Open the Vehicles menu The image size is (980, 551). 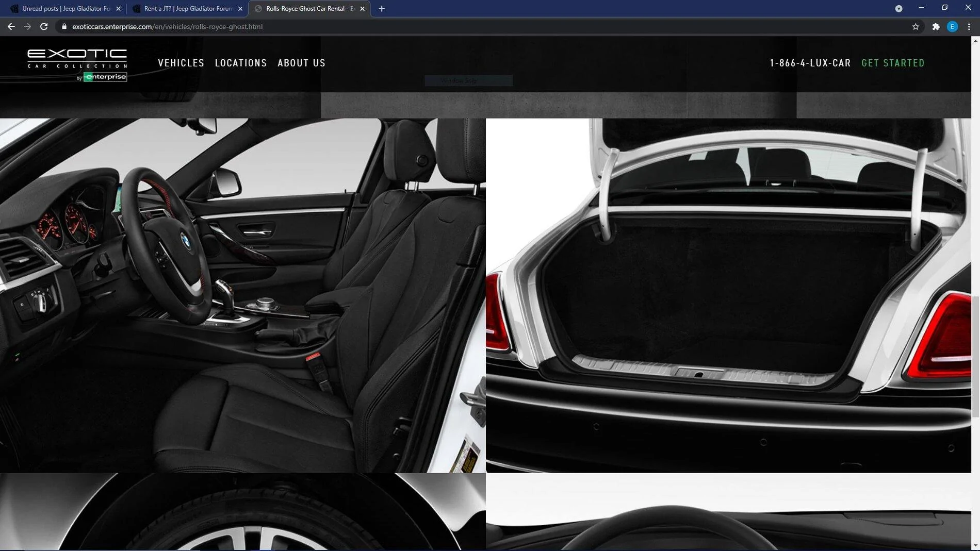[x=181, y=63]
